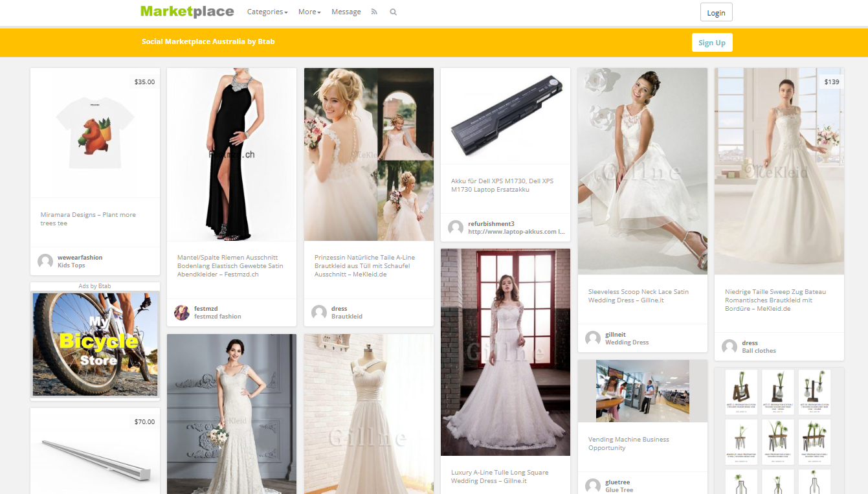The height and width of the screenshot is (494, 868).
Task: Click wewearfashion user avatar
Action: coord(45,261)
